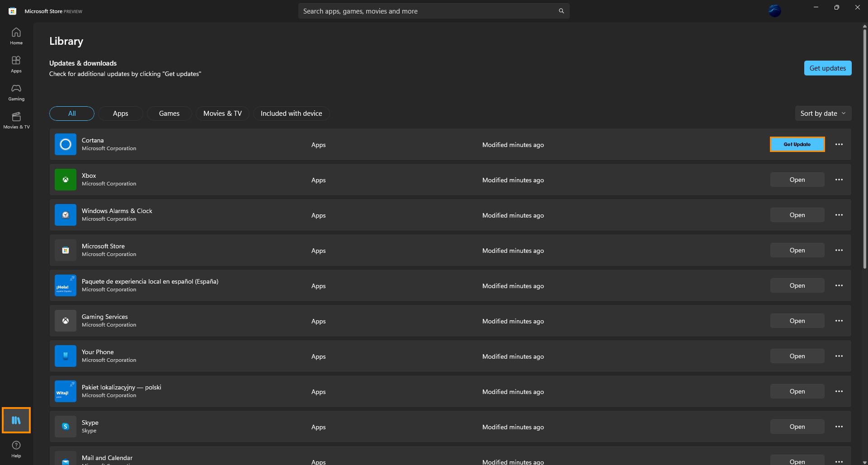868x465 pixels.
Task: Open more options for Gaming Services
Action: click(839, 321)
